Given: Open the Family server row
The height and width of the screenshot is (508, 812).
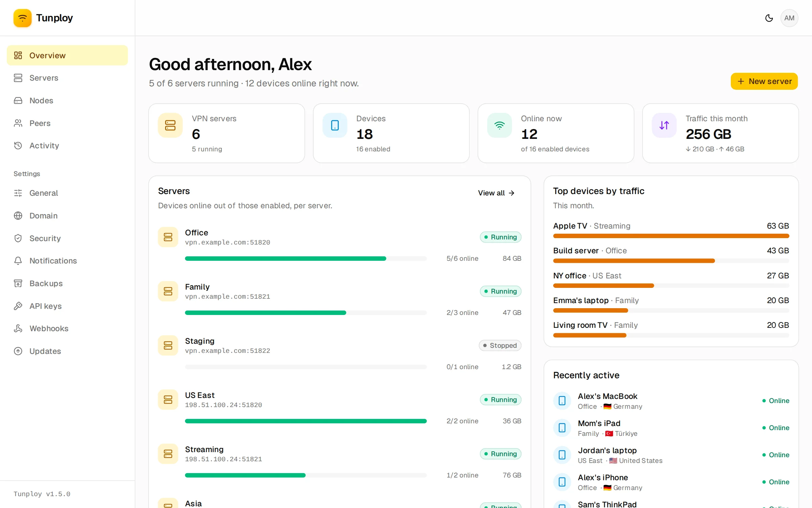Looking at the screenshot, I should 340,300.
